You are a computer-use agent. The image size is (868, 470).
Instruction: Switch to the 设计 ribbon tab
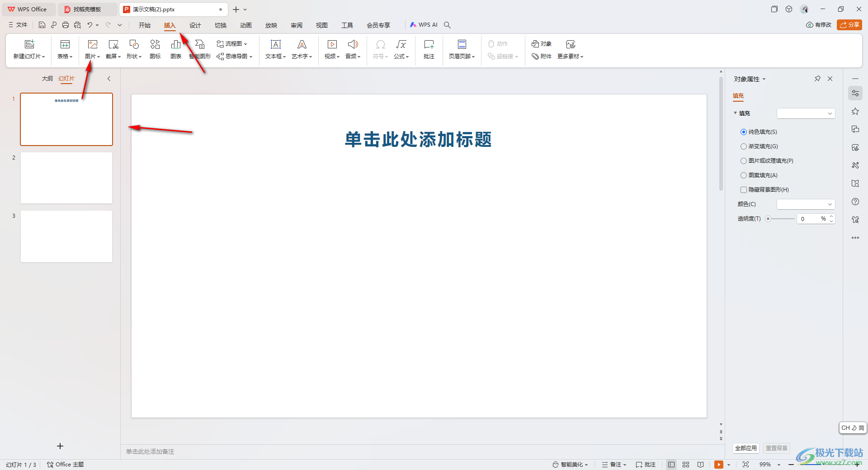click(195, 25)
